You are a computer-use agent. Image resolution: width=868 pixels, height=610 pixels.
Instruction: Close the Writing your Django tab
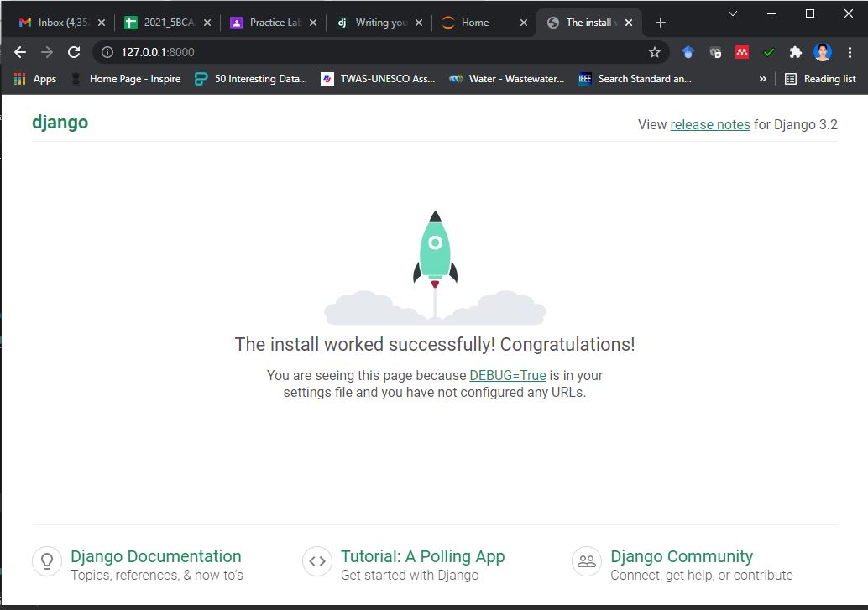tap(419, 23)
